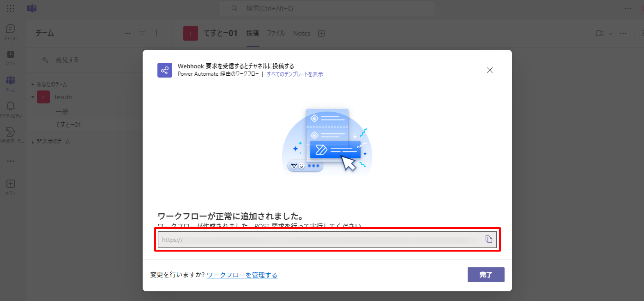This screenshot has width=644, height=301.
Task: Copy the webhook URL with copy icon
Action: (x=488, y=239)
